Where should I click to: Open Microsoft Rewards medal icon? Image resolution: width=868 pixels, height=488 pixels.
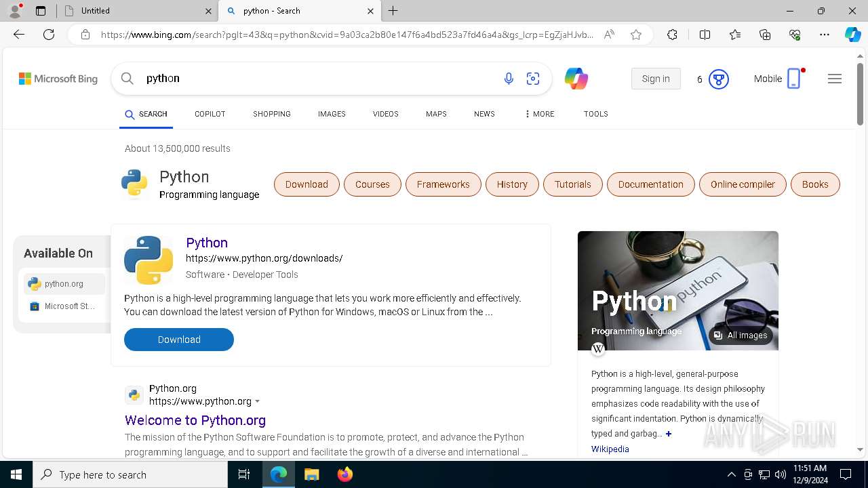coord(719,79)
